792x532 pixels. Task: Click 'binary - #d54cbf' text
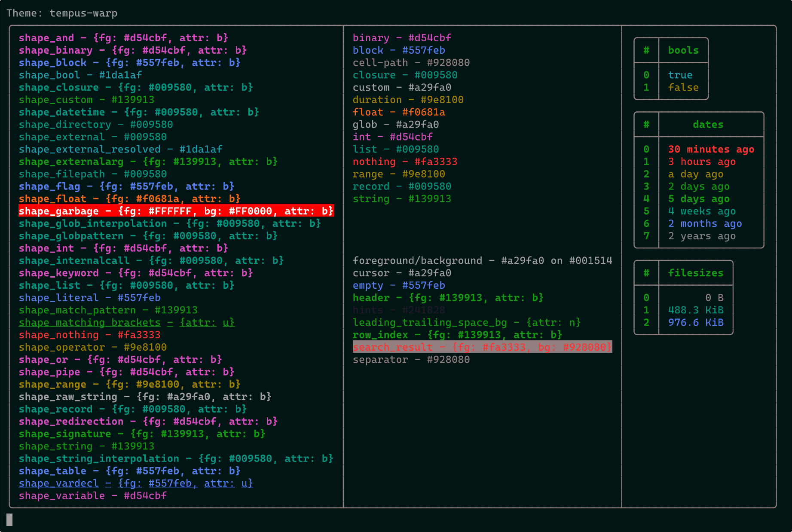[x=402, y=38]
